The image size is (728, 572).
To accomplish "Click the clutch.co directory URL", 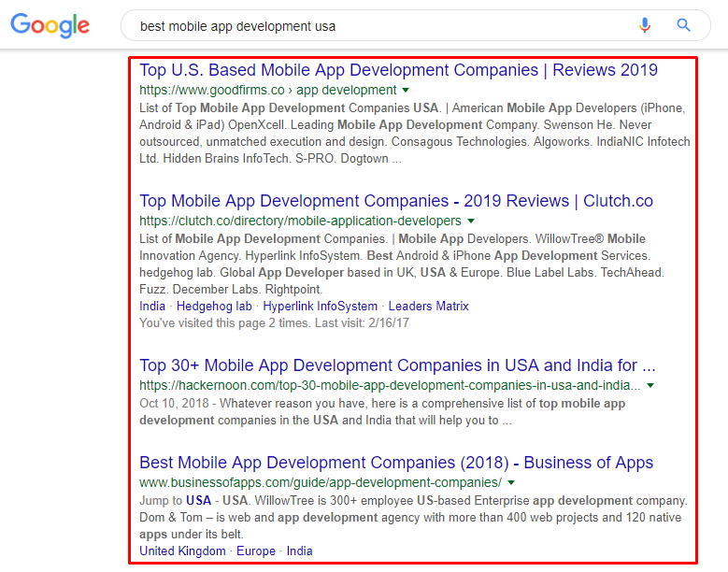I will [300, 221].
